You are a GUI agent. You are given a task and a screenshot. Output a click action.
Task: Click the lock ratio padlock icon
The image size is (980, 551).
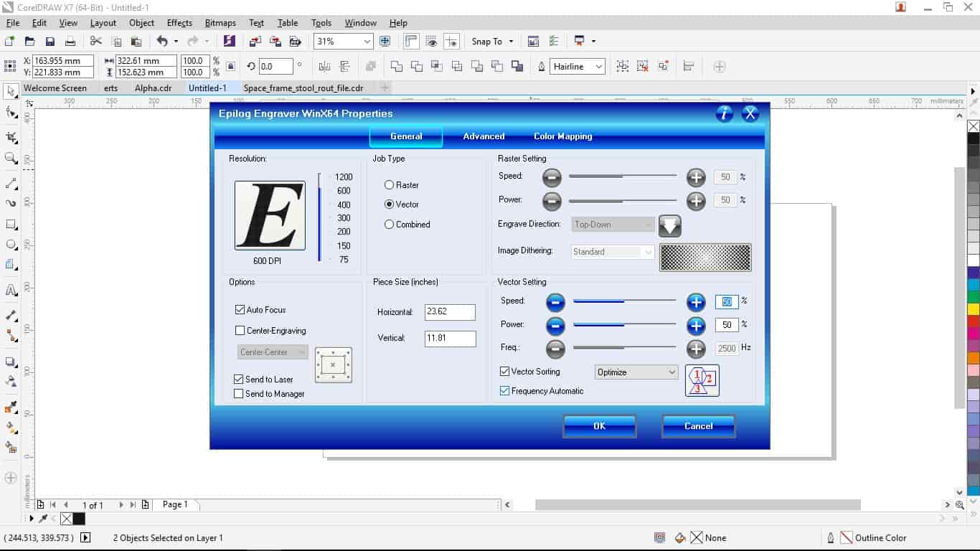pos(230,67)
